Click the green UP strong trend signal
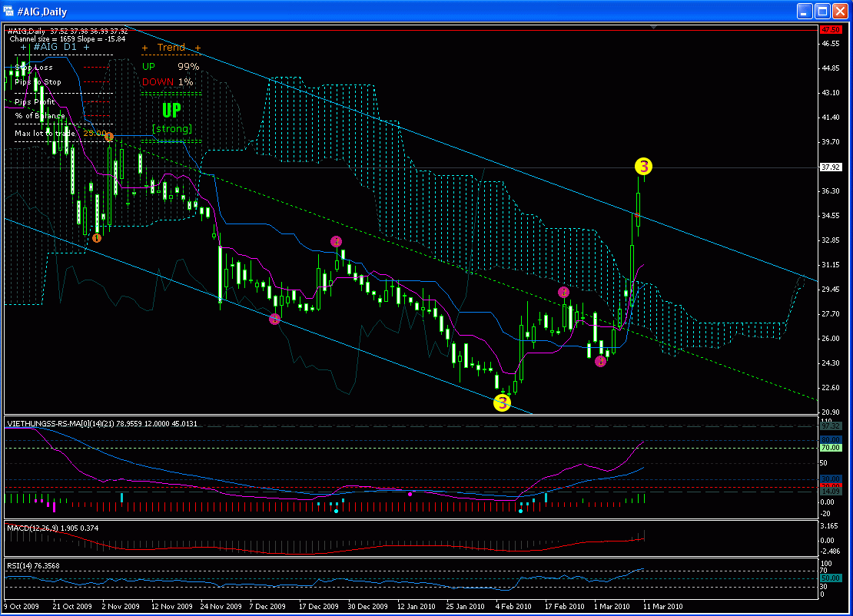 coord(171,111)
